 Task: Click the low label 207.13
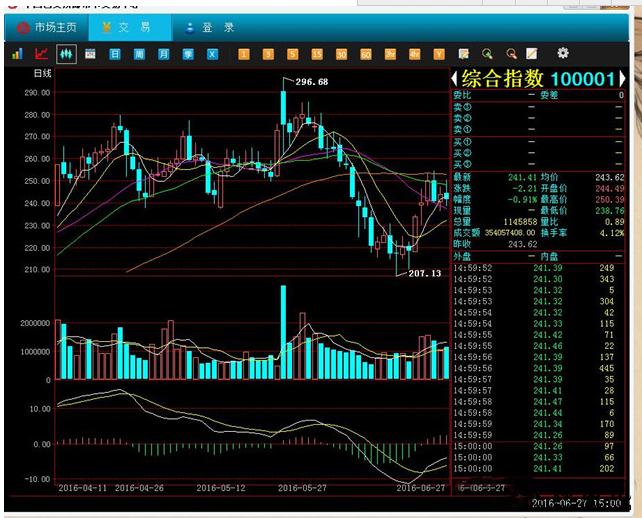[425, 273]
